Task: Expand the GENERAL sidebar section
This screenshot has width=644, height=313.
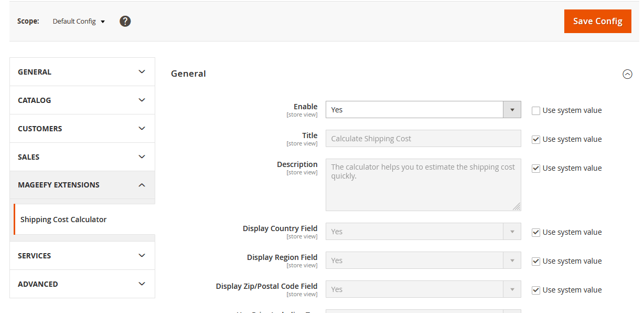Action: [x=82, y=72]
